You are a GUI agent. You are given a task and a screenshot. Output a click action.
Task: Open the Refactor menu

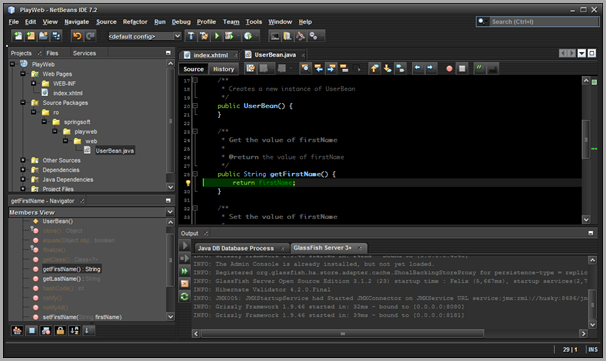[135, 22]
